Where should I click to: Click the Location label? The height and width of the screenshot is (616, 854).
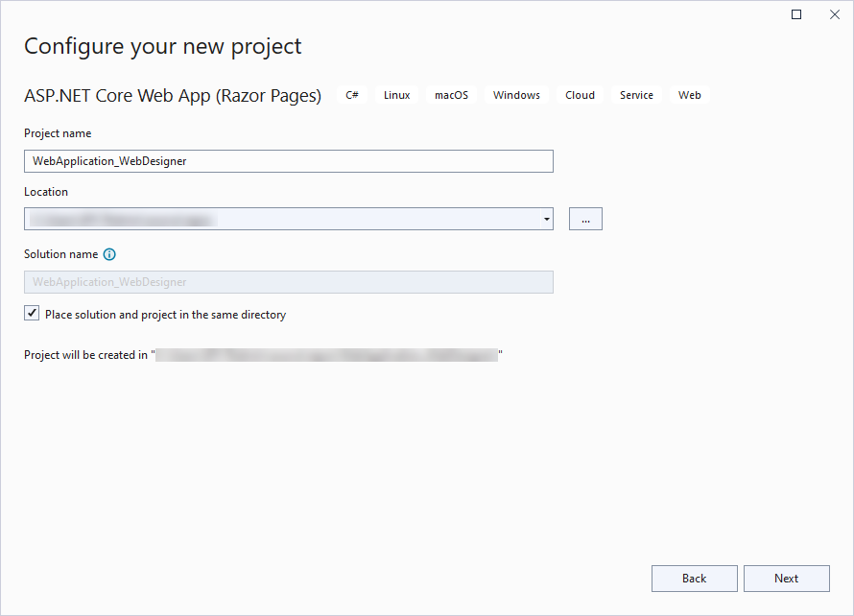pyautogui.click(x=46, y=192)
